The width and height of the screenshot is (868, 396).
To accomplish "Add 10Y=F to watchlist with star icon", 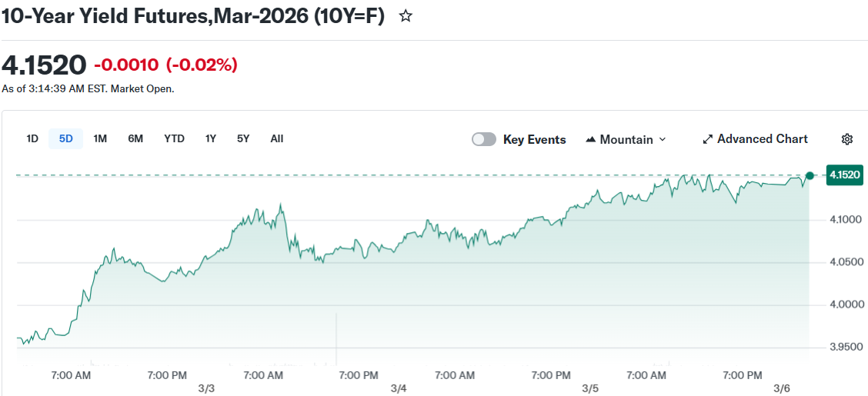I will (x=406, y=16).
